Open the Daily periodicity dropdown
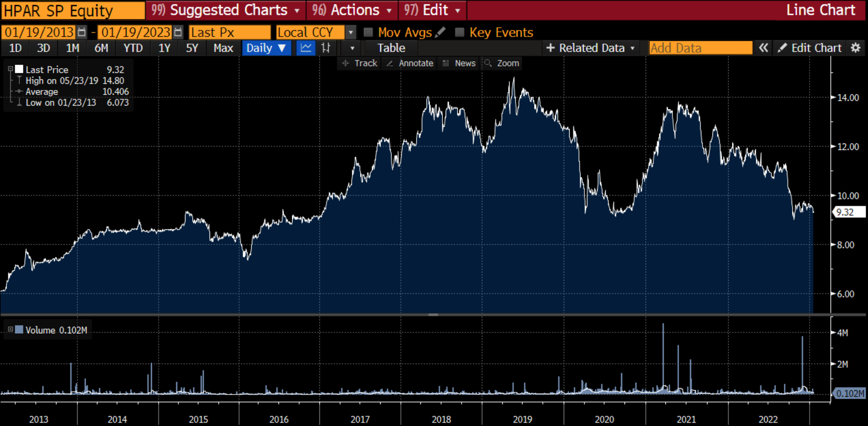 pyautogui.click(x=266, y=48)
